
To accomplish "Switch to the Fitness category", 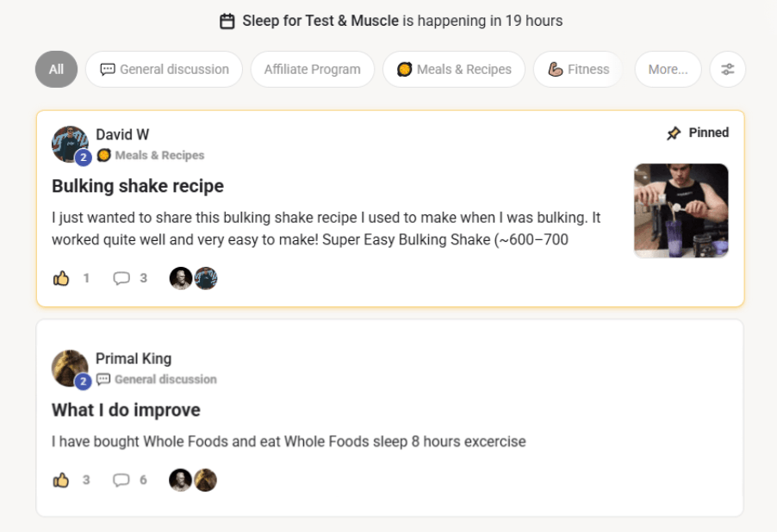I will point(579,70).
